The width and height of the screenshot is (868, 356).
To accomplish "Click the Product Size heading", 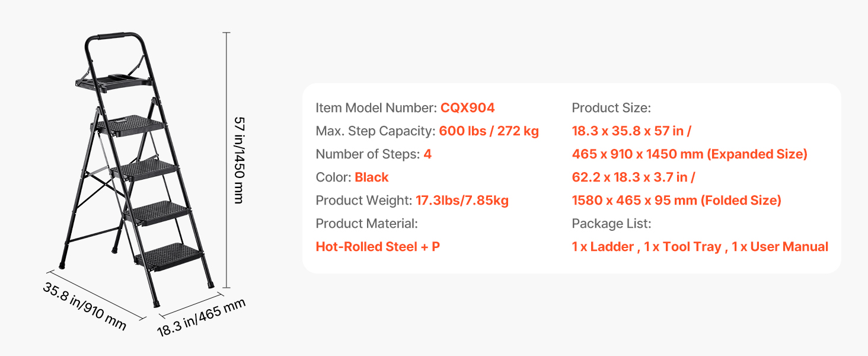I will pyautogui.click(x=611, y=108).
